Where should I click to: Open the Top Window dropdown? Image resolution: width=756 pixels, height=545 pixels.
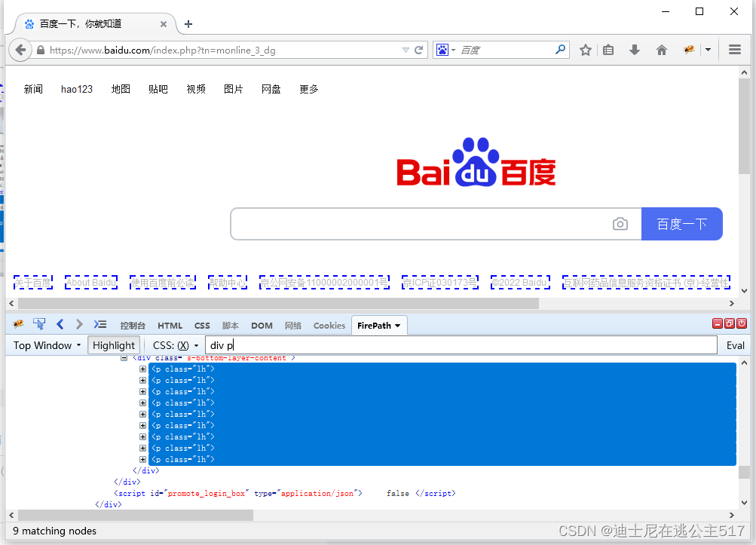(47, 345)
